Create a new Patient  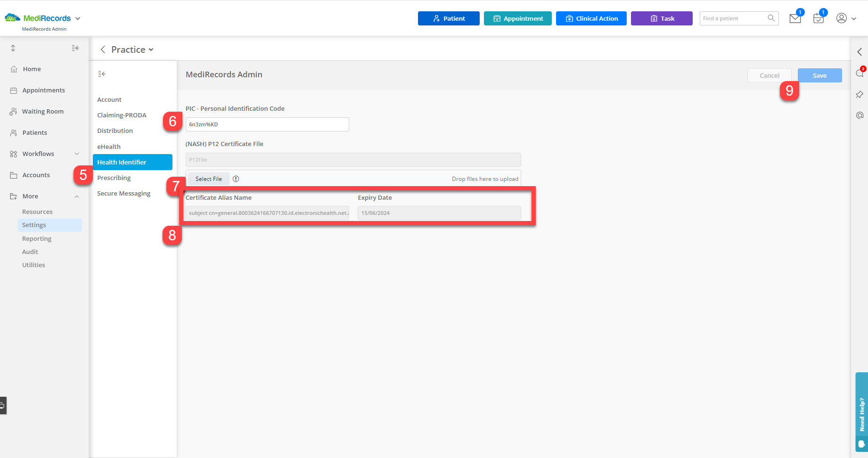point(449,18)
